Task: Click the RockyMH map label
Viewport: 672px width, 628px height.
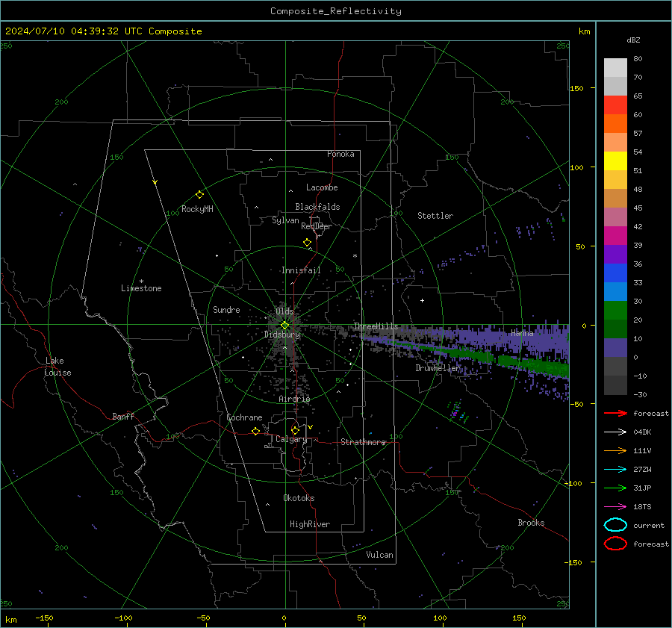Action: click(197, 209)
